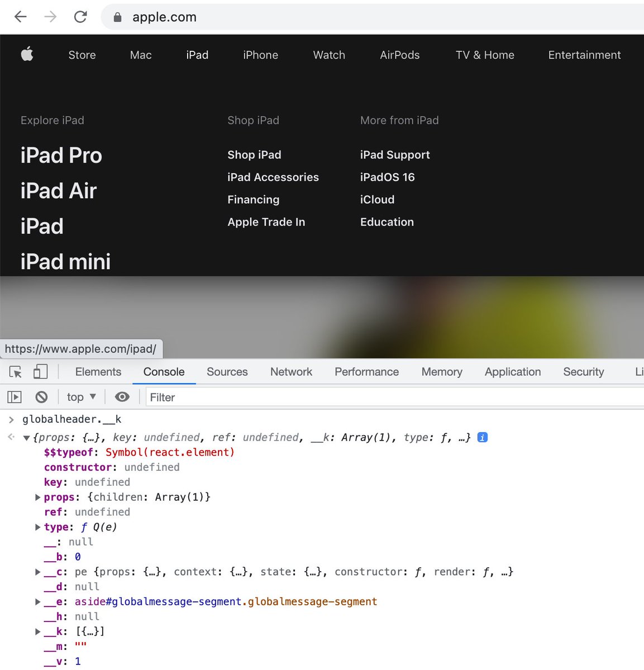Show the console sidebar icon
Image resolution: width=644 pixels, height=670 pixels.
point(14,397)
